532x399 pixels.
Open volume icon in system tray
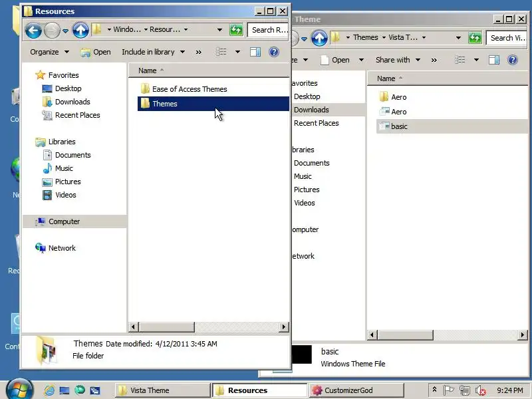(480, 390)
